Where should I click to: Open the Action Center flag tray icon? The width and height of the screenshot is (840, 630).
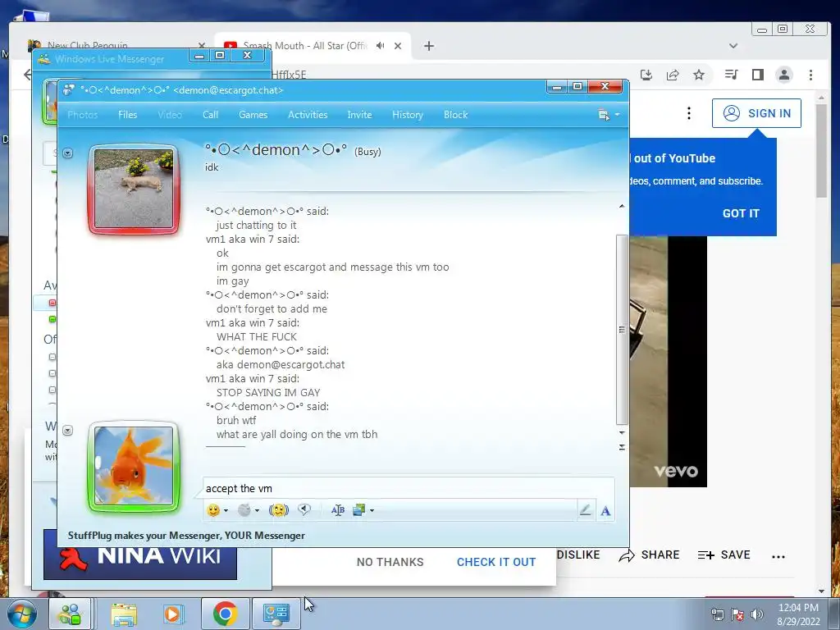[x=737, y=614]
